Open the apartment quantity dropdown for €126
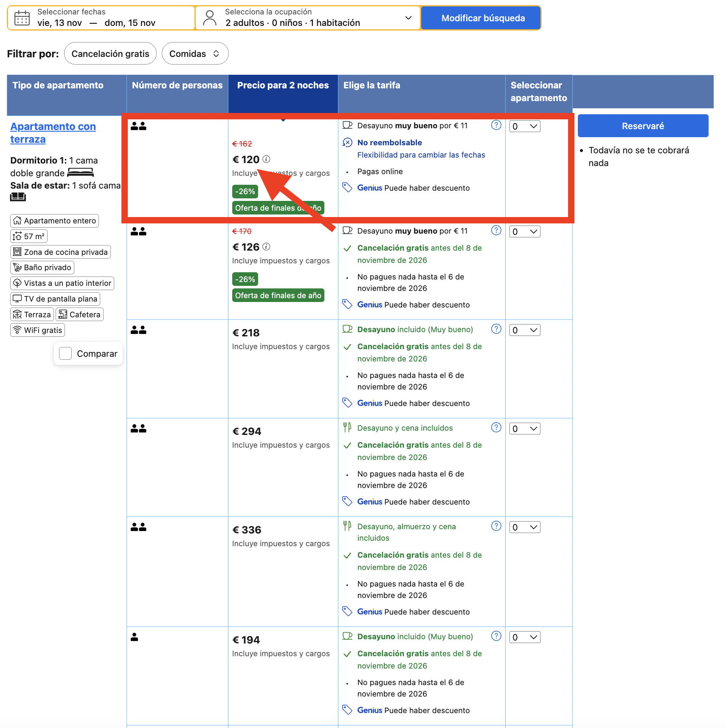Viewport: 726px width, 728px height. [525, 231]
